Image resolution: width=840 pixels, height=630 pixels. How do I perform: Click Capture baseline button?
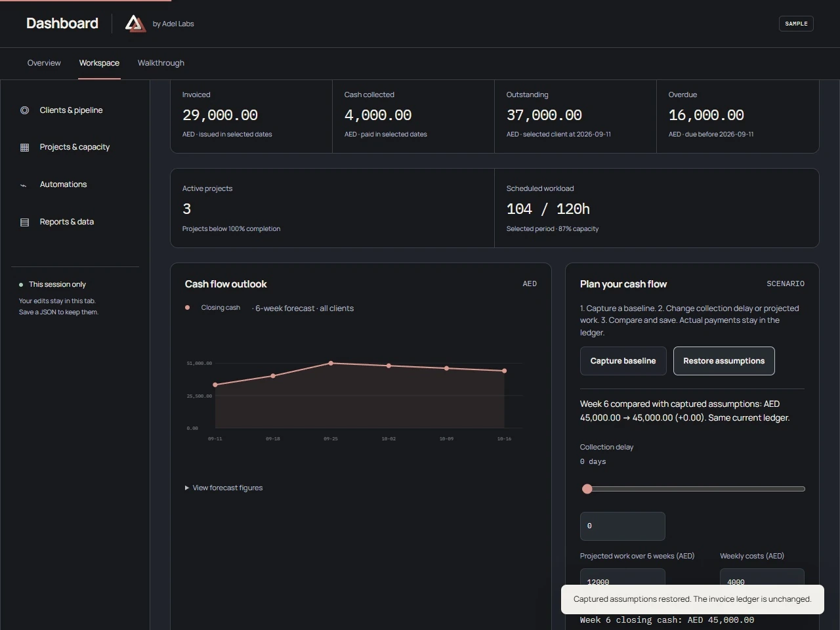[623, 361]
